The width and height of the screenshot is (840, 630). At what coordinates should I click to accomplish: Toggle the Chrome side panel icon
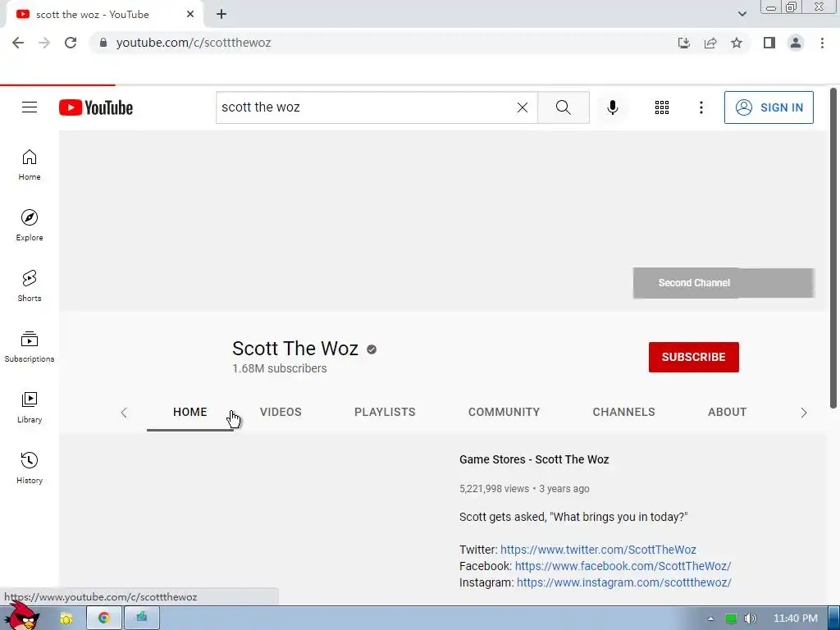pyautogui.click(x=769, y=43)
